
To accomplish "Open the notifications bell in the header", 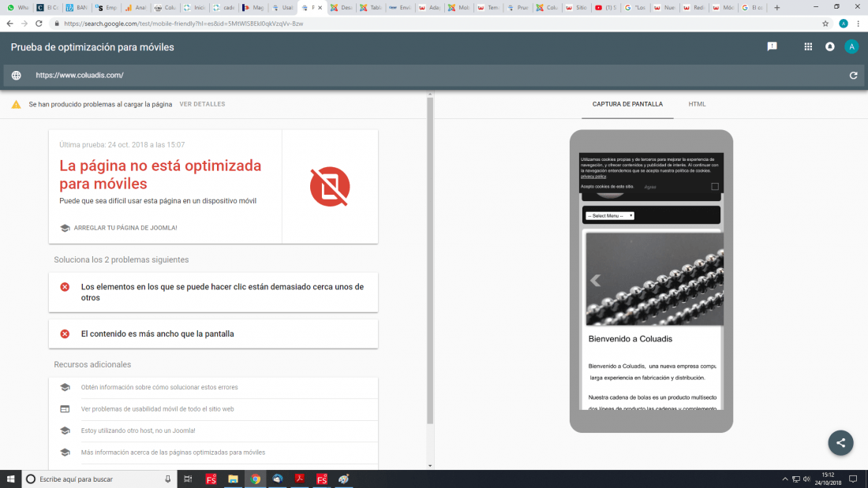I will click(x=830, y=47).
